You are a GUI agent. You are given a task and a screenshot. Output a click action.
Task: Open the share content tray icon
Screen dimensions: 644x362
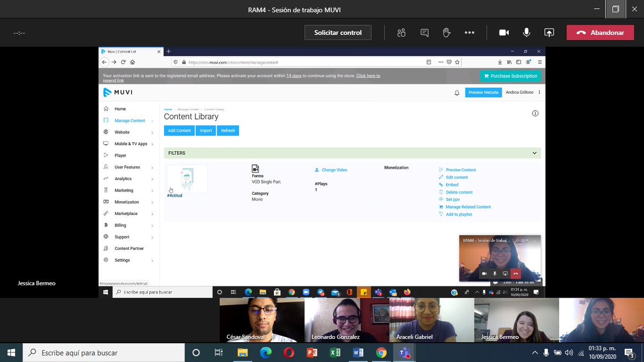coord(549,33)
